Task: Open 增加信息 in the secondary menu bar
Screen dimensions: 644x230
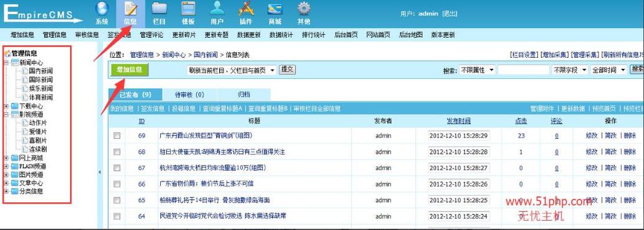Action: tap(22, 35)
